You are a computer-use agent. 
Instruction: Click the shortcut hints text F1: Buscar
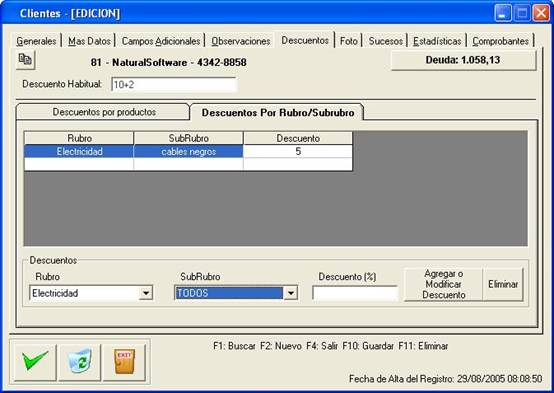click(x=235, y=346)
